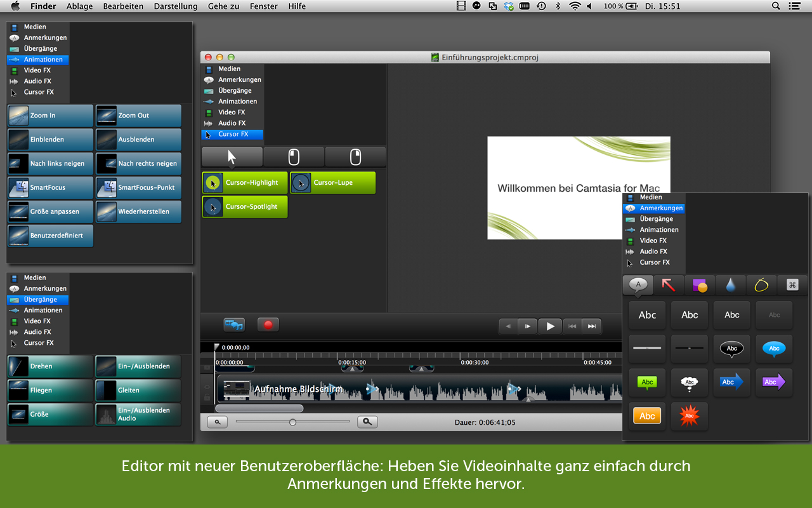
Task: Choose the white line callout
Action: pyautogui.click(x=647, y=349)
